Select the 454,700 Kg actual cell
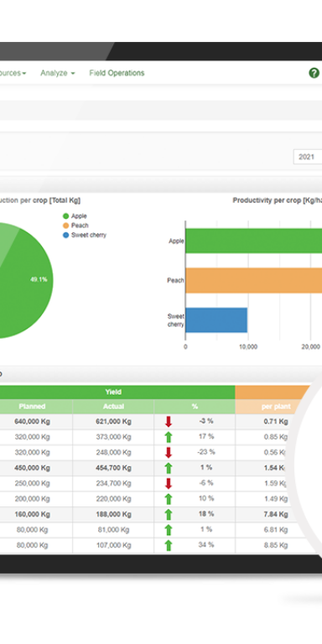This screenshot has height=644, width=322. pos(113,468)
